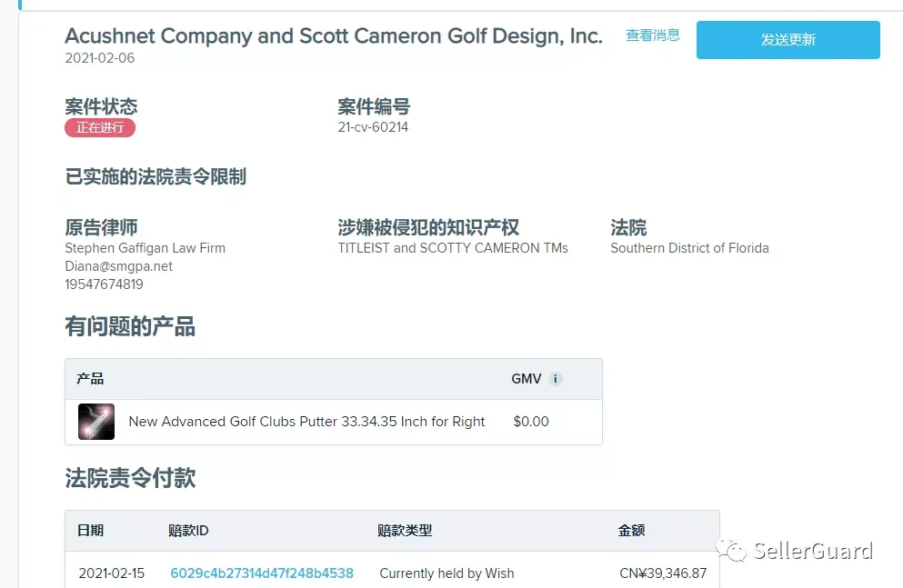Click the 赔款ID column header
Screen dimensions: 903x588
[188, 531]
